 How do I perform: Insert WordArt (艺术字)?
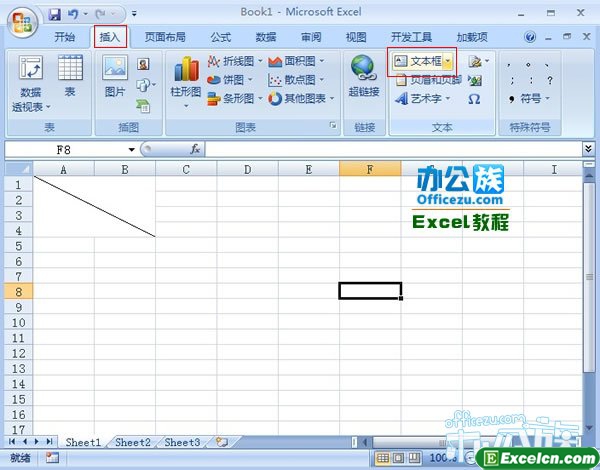click(422, 99)
